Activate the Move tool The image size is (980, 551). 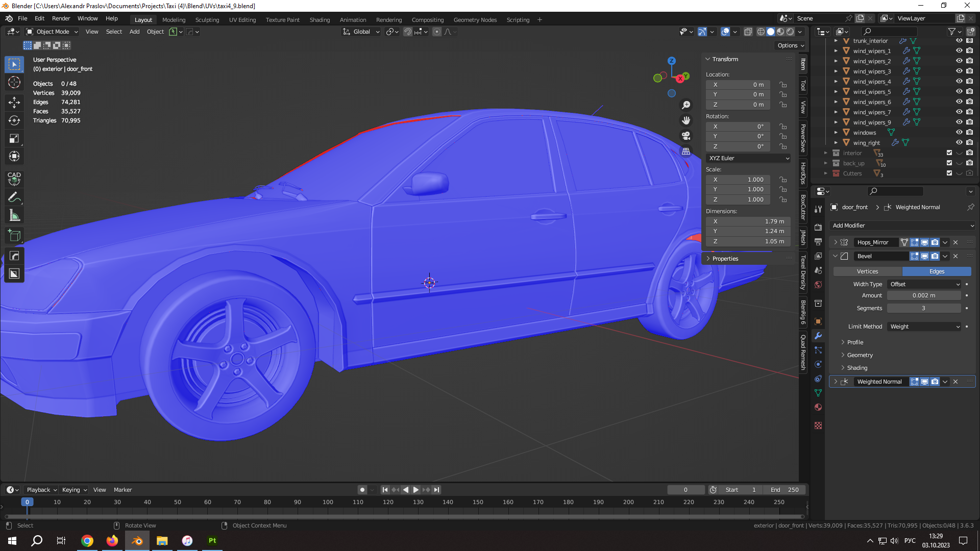click(14, 103)
